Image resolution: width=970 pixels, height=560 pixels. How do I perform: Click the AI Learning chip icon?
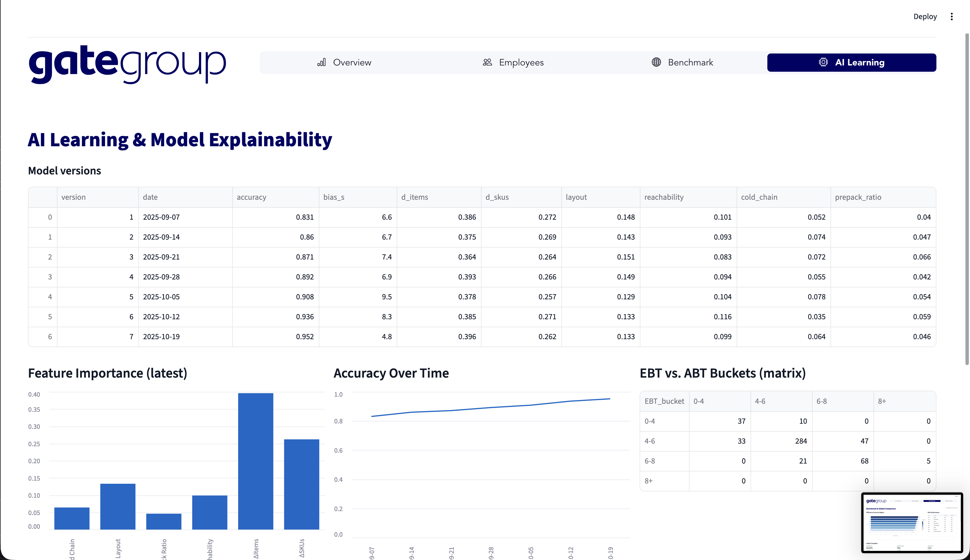click(823, 62)
